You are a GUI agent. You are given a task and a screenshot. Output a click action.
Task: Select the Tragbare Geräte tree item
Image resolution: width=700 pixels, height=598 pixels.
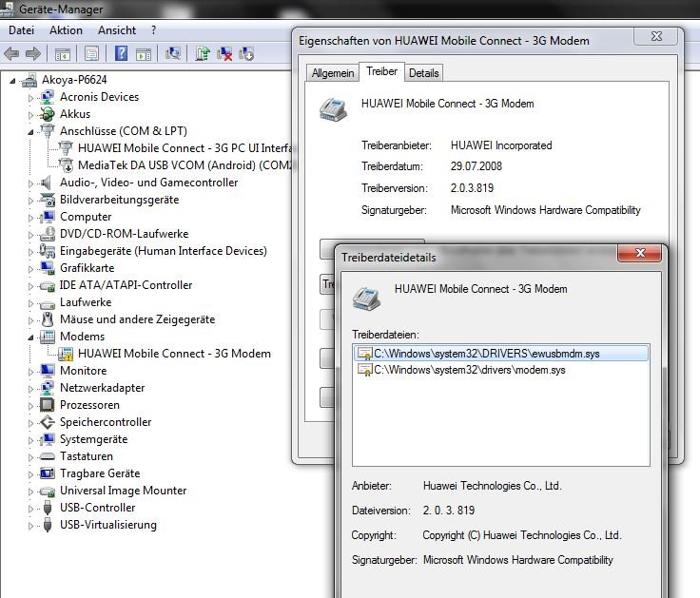coord(100,473)
